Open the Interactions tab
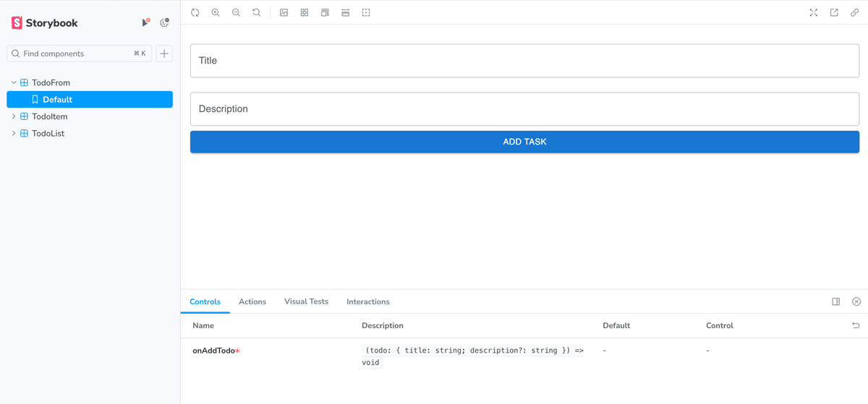This screenshot has height=404, width=868. tap(368, 301)
